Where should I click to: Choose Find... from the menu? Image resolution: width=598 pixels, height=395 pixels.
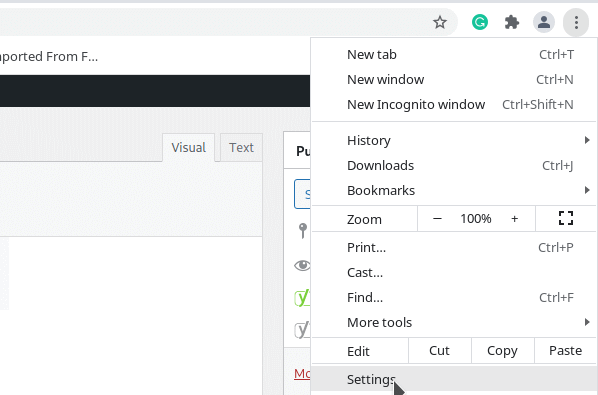(x=454, y=297)
